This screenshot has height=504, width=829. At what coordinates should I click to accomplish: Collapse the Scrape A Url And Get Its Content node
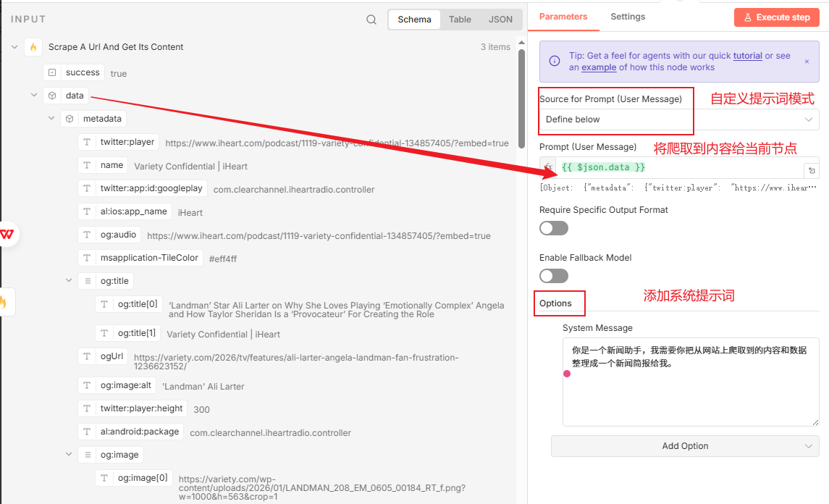tap(14, 47)
